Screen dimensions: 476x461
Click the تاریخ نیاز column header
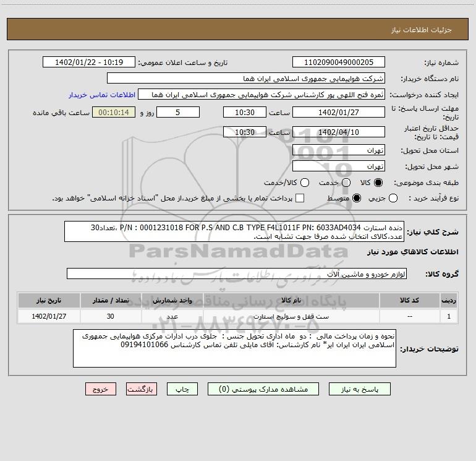[49, 300]
